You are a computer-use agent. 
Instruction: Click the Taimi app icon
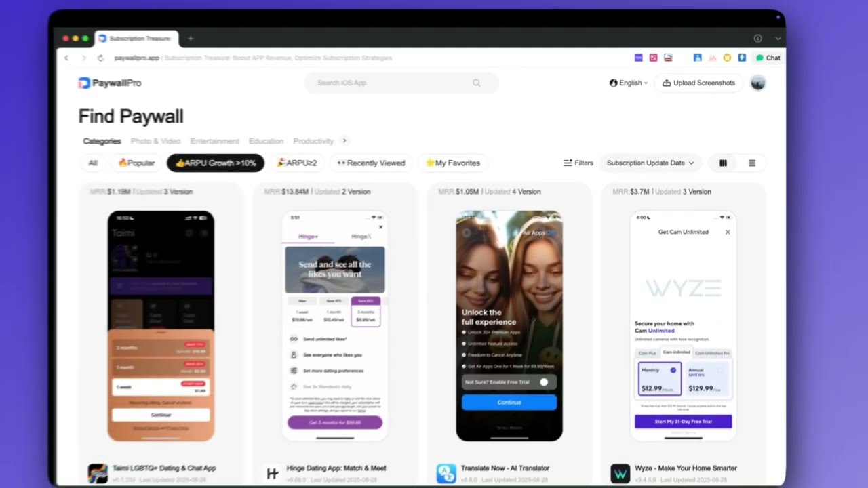point(98,473)
